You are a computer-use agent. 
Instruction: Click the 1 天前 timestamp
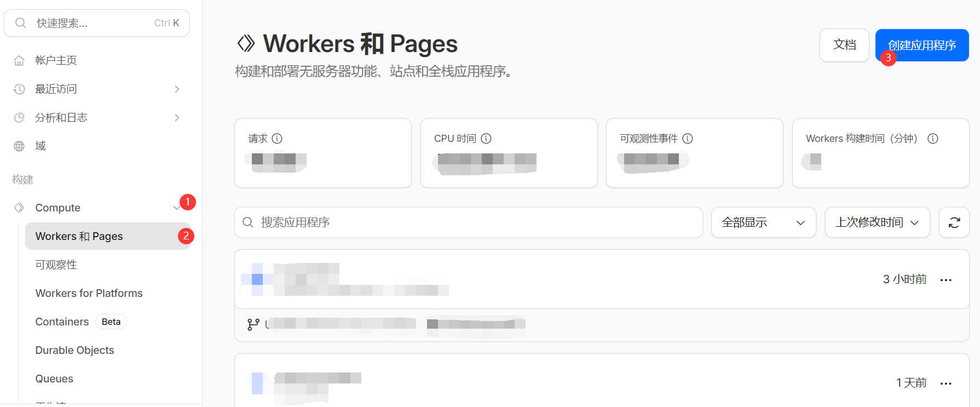coord(911,383)
